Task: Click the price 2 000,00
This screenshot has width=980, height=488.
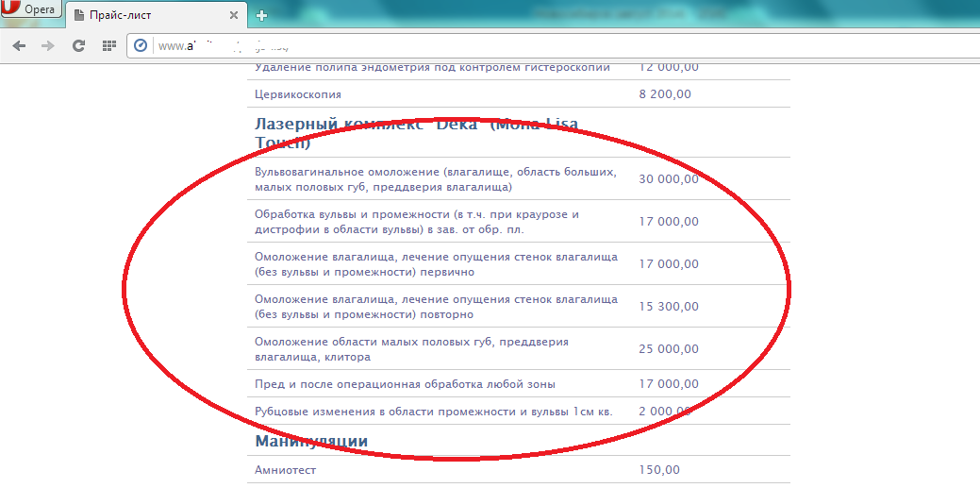Action: pos(665,411)
